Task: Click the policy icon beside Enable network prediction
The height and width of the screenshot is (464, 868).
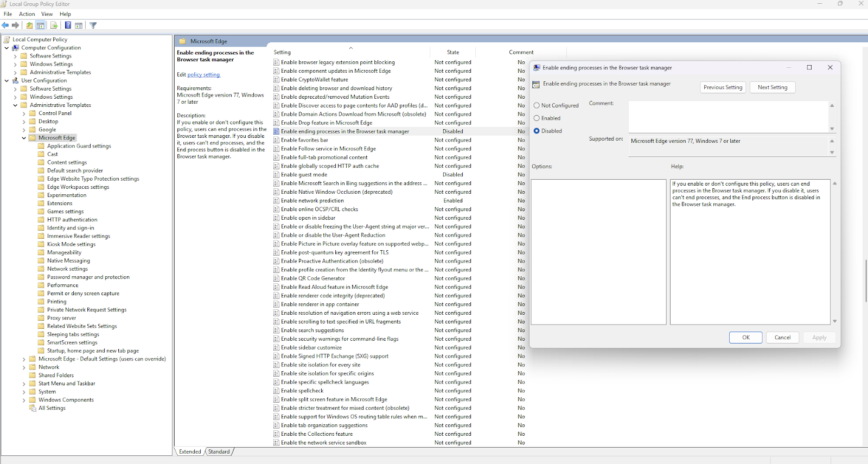Action: point(277,201)
